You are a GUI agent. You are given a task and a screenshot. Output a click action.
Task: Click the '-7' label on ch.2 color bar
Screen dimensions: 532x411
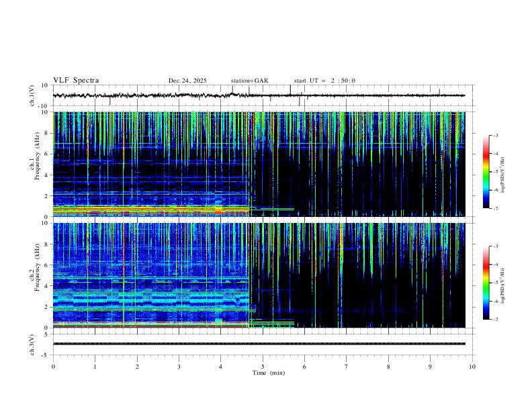[495, 319]
